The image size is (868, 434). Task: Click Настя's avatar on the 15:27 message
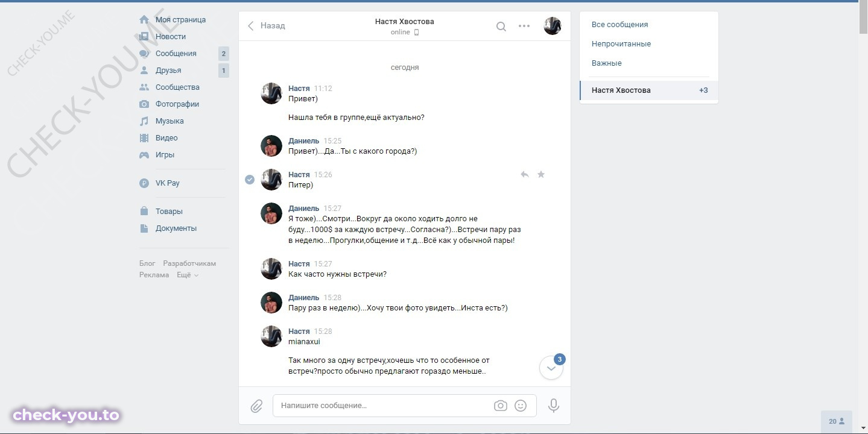tap(271, 269)
